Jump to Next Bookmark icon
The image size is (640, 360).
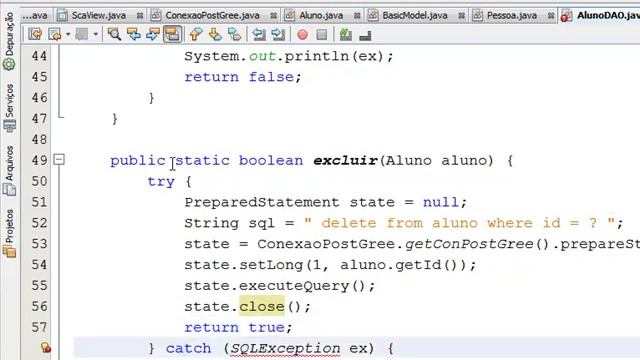coord(215,34)
